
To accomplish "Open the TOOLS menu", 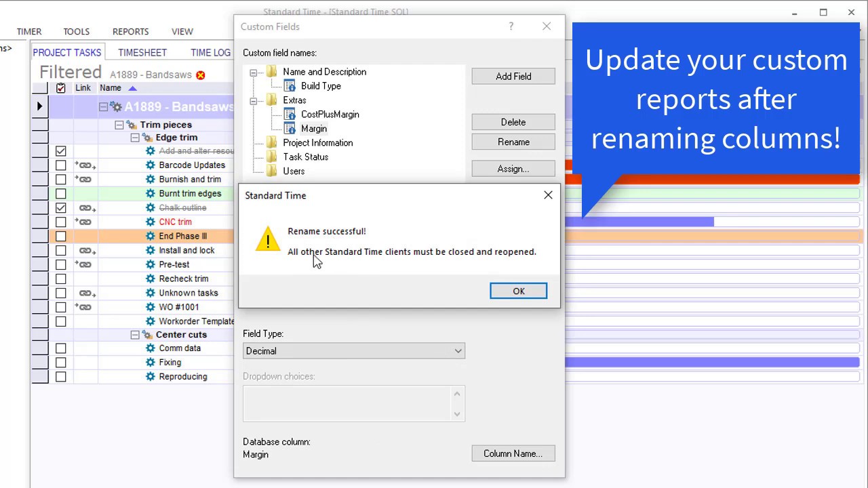I will [77, 32].
